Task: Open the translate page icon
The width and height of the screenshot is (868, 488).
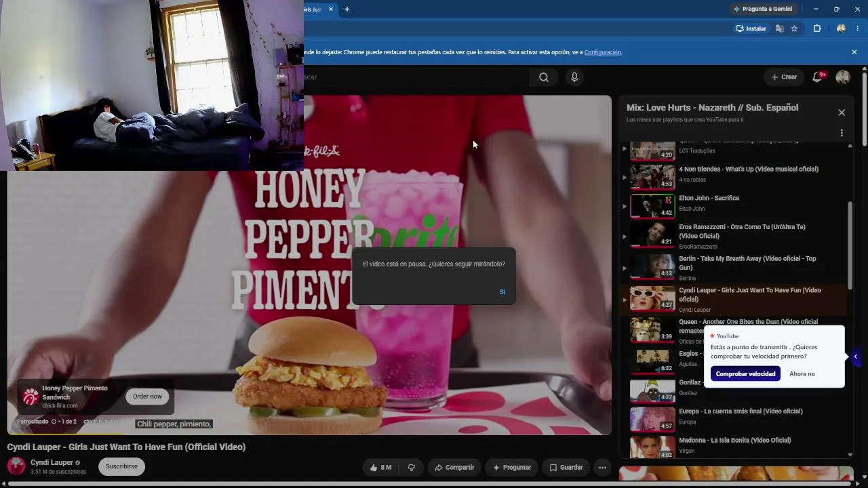Action: pyautogui.click(x=780, y=28)
